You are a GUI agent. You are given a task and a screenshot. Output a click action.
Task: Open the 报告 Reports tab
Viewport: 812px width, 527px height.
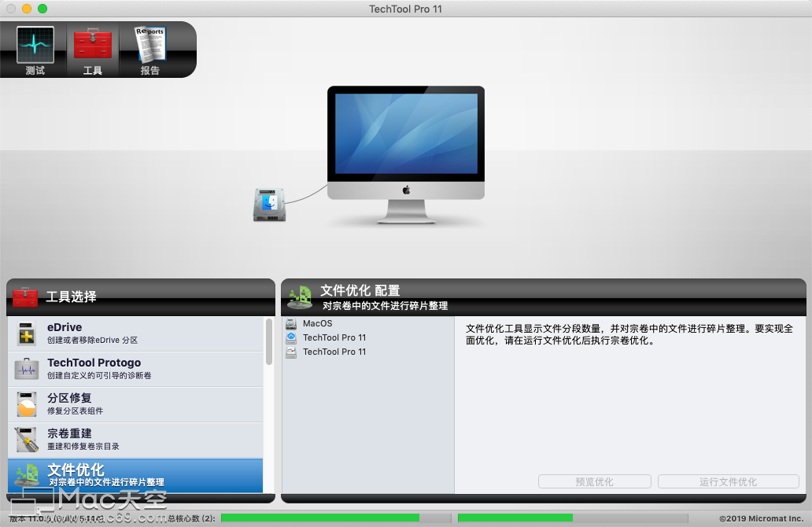[x=151, y=50]
